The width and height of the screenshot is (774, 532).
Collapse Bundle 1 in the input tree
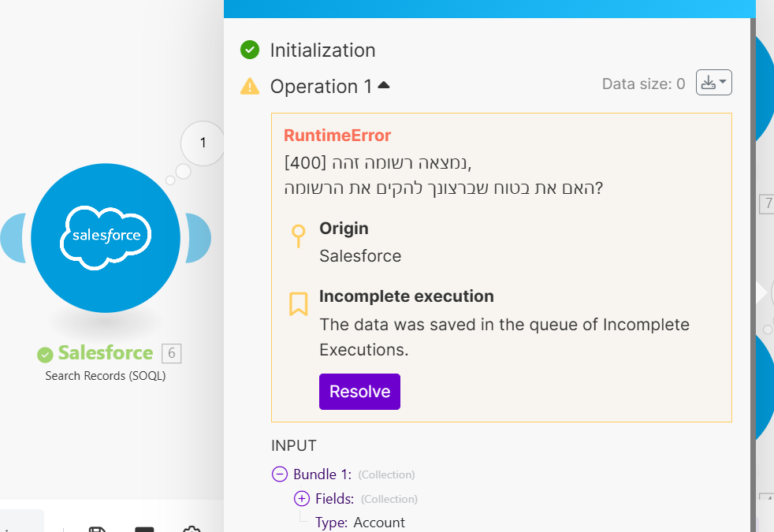(280, 474)
